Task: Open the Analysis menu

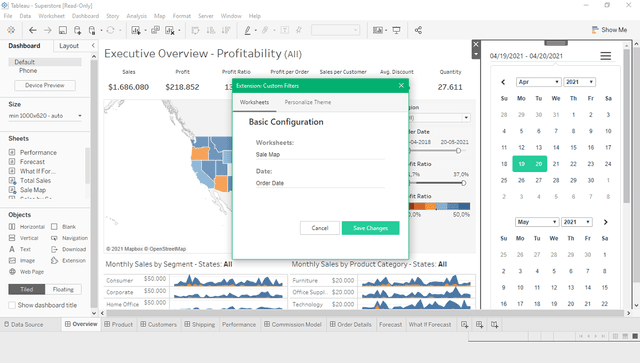Action: coord(136,16)
